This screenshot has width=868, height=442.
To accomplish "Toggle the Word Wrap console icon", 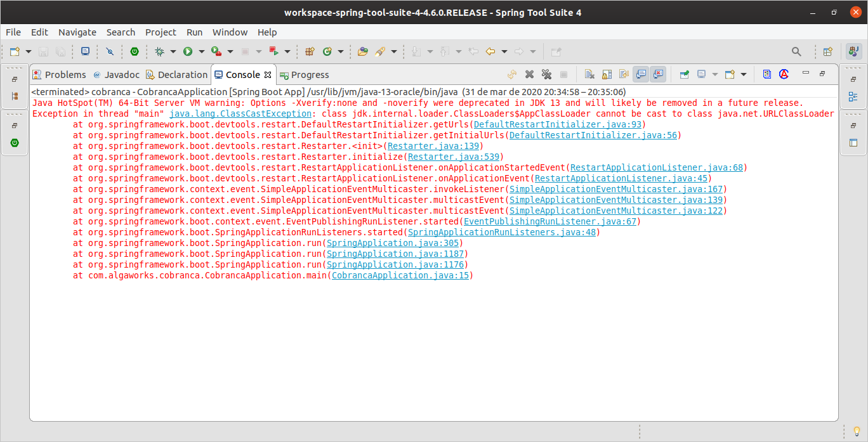I will [624, 74].
